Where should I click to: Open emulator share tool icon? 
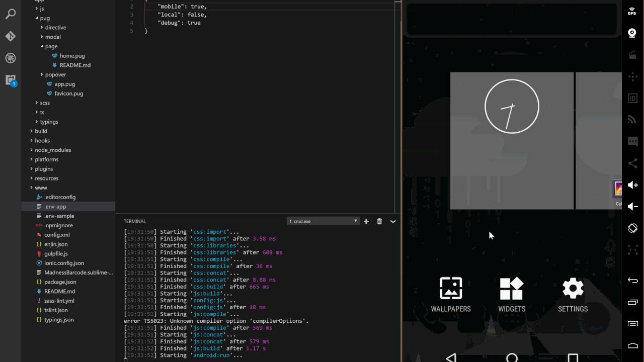pyautogui.click(x=633, y=163)
